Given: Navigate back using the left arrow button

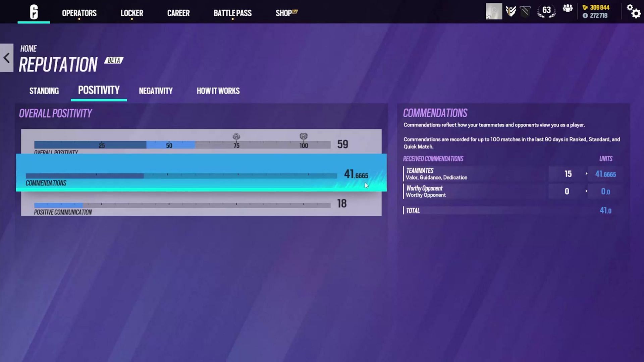Looking at the screenshot, I should tap(6, 57).
